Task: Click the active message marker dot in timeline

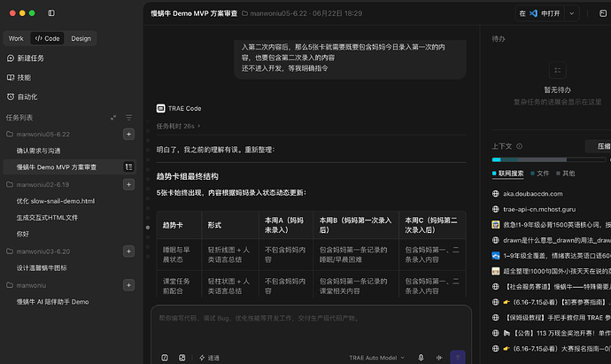Action: pos(148,228)
